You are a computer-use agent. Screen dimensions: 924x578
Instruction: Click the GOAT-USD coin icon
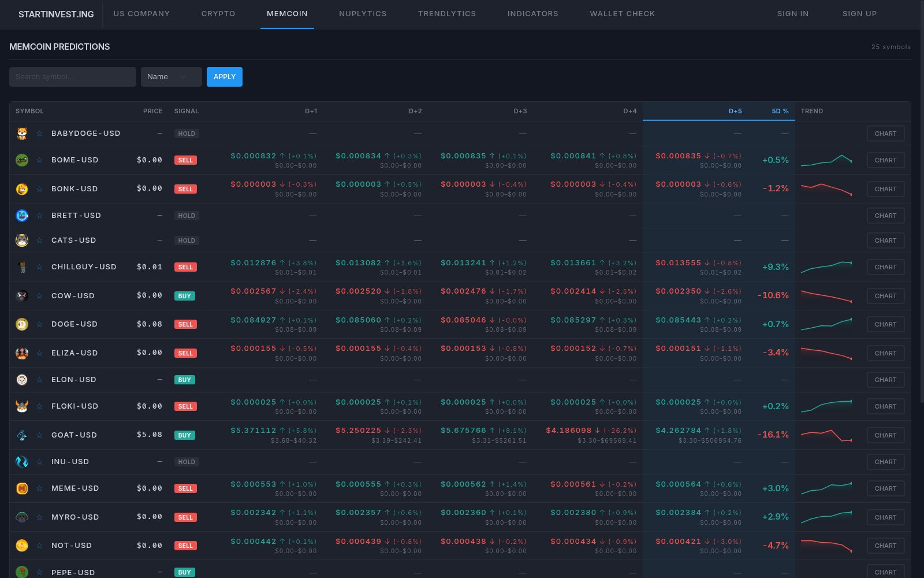[x=22, y=435]
